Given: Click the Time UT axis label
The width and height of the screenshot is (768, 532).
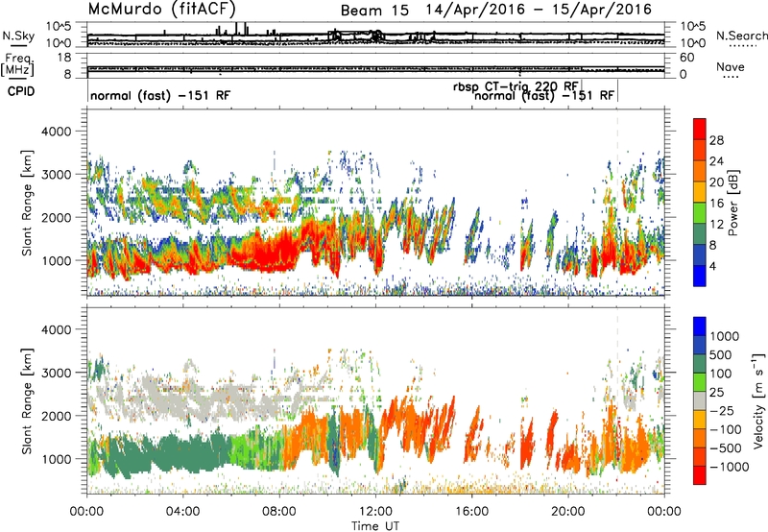Looking at the screenshot, I should pyautogui.click(x=375, y=526).
